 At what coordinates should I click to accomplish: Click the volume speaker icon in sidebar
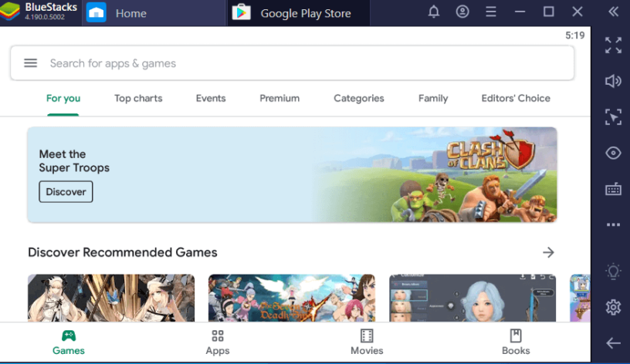tap(613, 81)
